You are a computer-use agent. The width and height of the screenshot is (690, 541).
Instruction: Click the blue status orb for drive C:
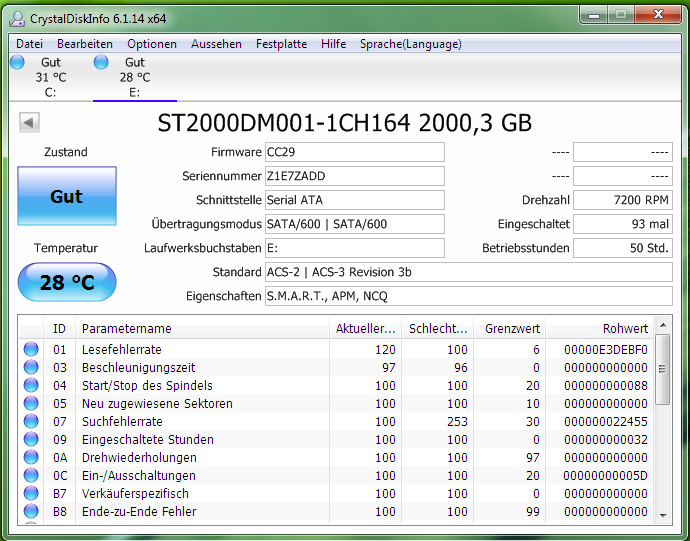point(17,62)
